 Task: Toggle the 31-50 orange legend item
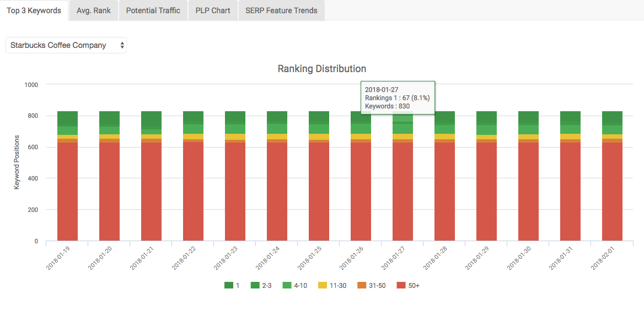click(371, 285)
